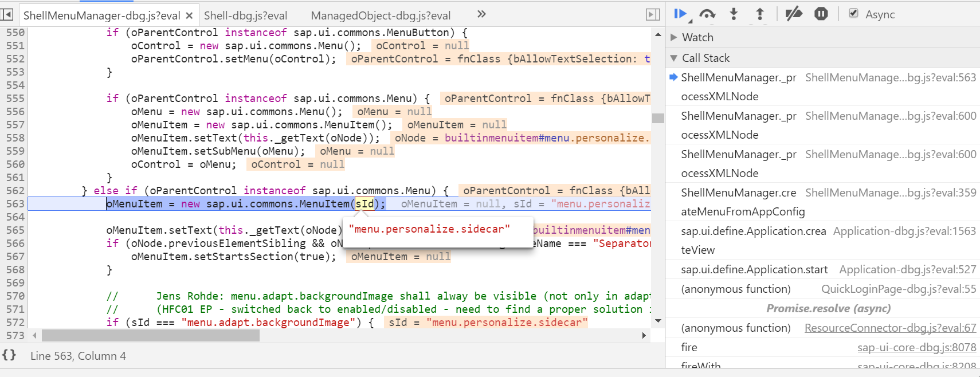Expand the Watch section
The image size is (980, 377).
click(x=674, y=37)
